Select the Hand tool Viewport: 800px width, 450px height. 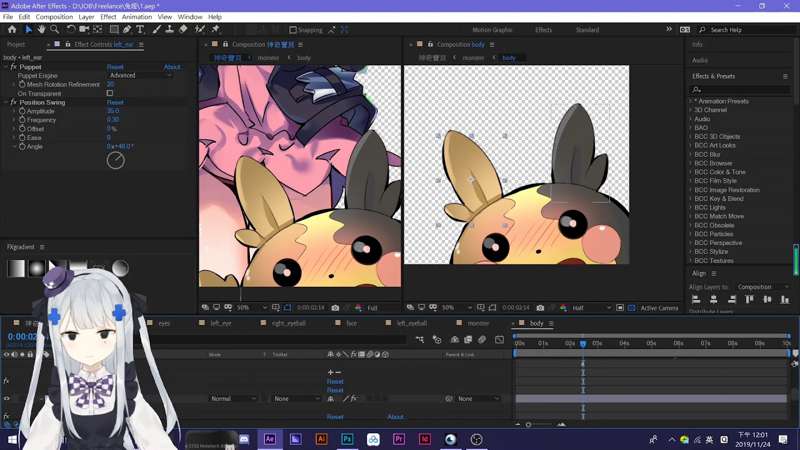(x=41, y=30)
